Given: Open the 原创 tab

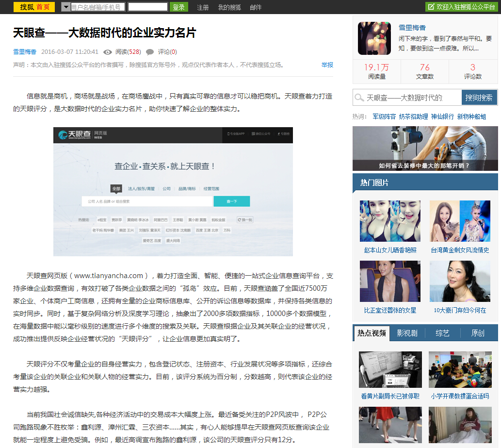Looking at the screenshot, I should tap(478, 333).
